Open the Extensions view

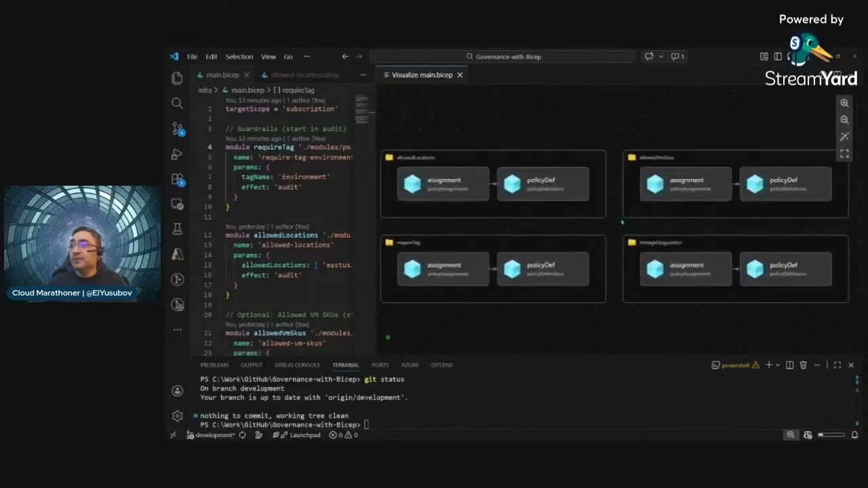click(x=178, y=180)
